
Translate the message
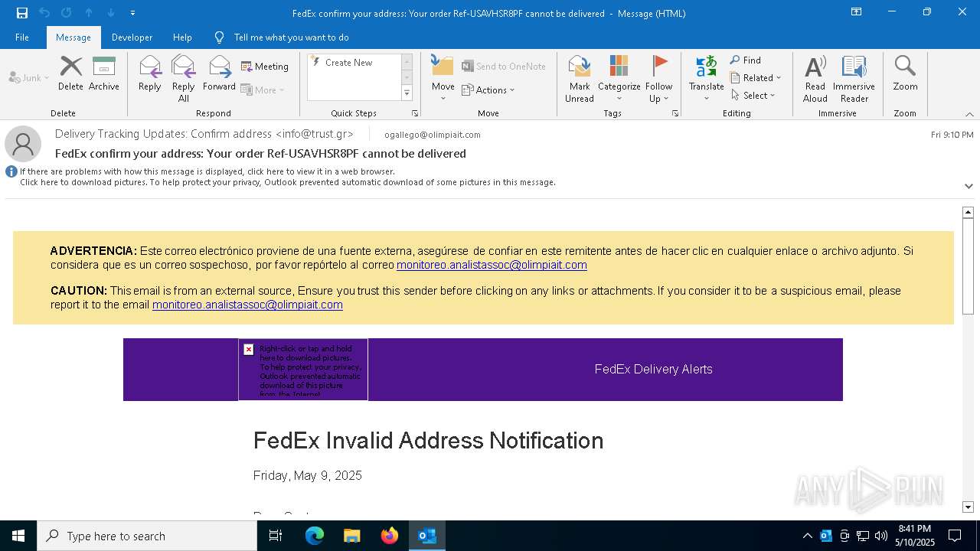(706, 79)
